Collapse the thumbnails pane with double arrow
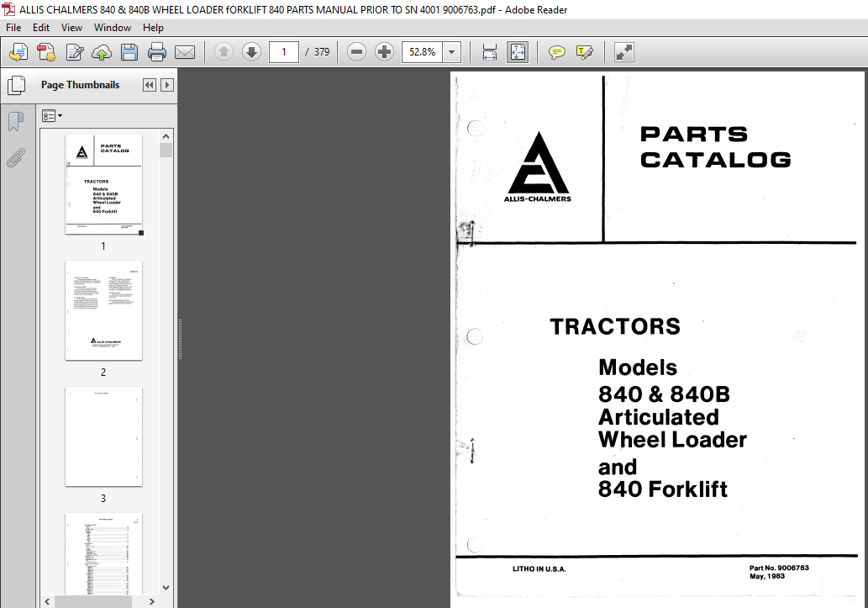This screenshot has height=608, width=868. tap(149, 85)
